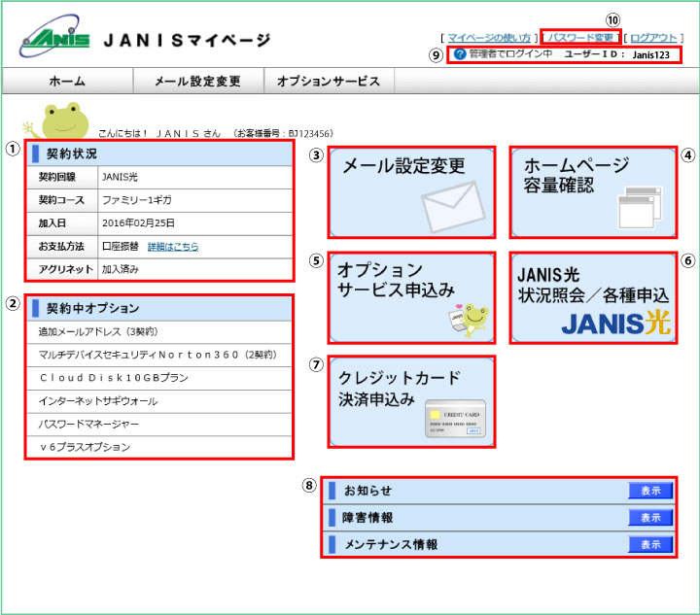Show 障害情報 using its 表示 button
The image size is (700, 615).
650,517
